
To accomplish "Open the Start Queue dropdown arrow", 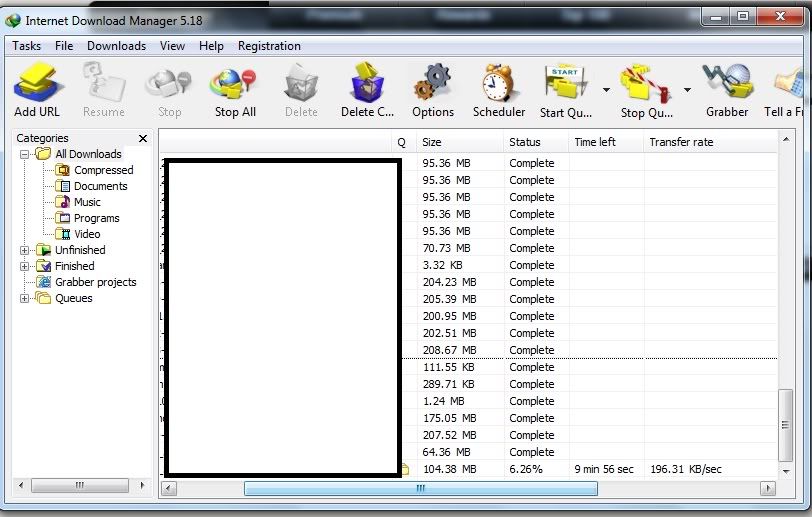I will (606, 90).
